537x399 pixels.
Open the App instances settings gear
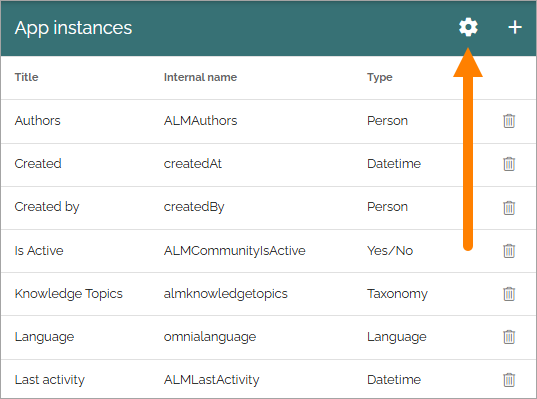468,27
